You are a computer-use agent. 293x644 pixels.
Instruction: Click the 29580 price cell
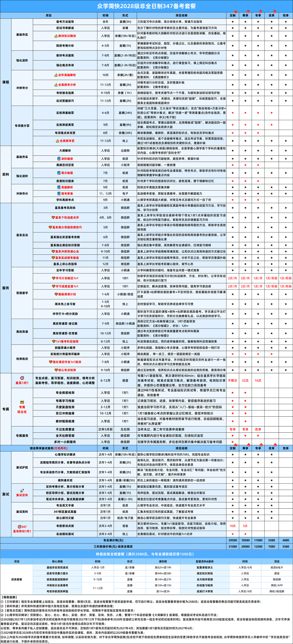[x=233, y=540]
